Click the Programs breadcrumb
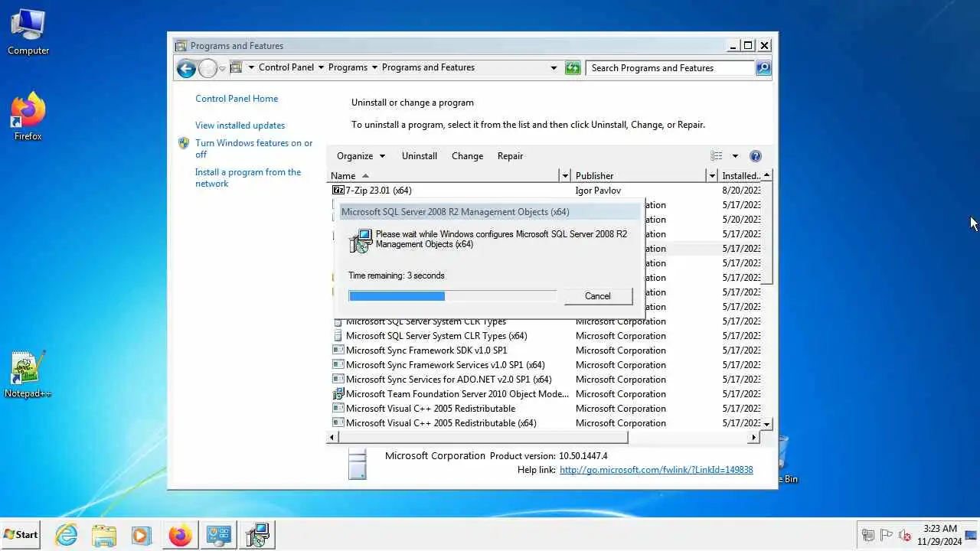Image resolution: width=980 pixels, height=551 pixels. [348, 67]
